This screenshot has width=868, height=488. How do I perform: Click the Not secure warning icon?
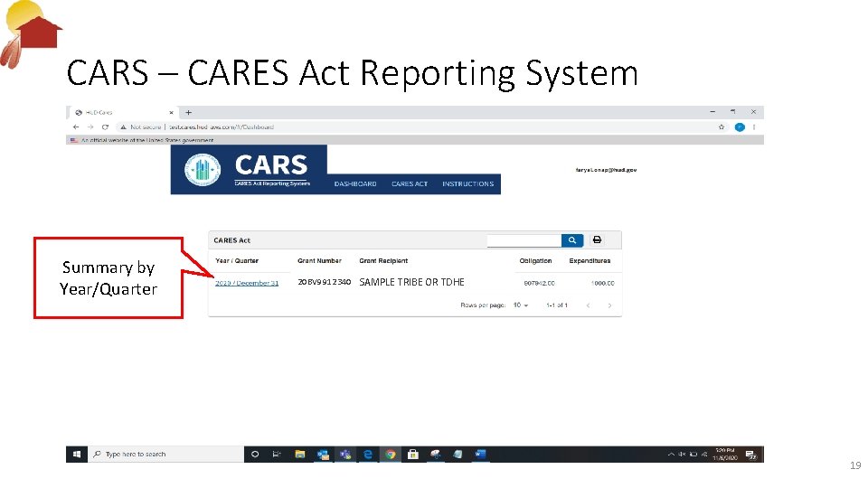point(124,127)
